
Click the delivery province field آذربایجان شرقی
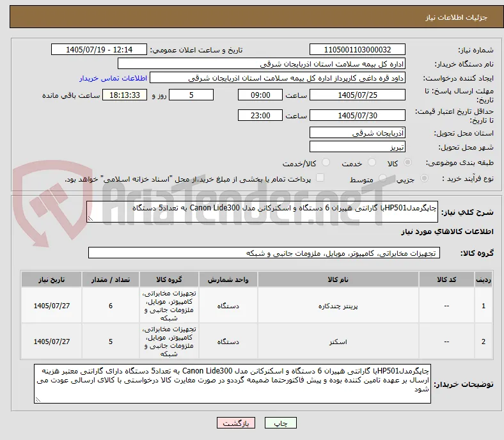[357, 132]
